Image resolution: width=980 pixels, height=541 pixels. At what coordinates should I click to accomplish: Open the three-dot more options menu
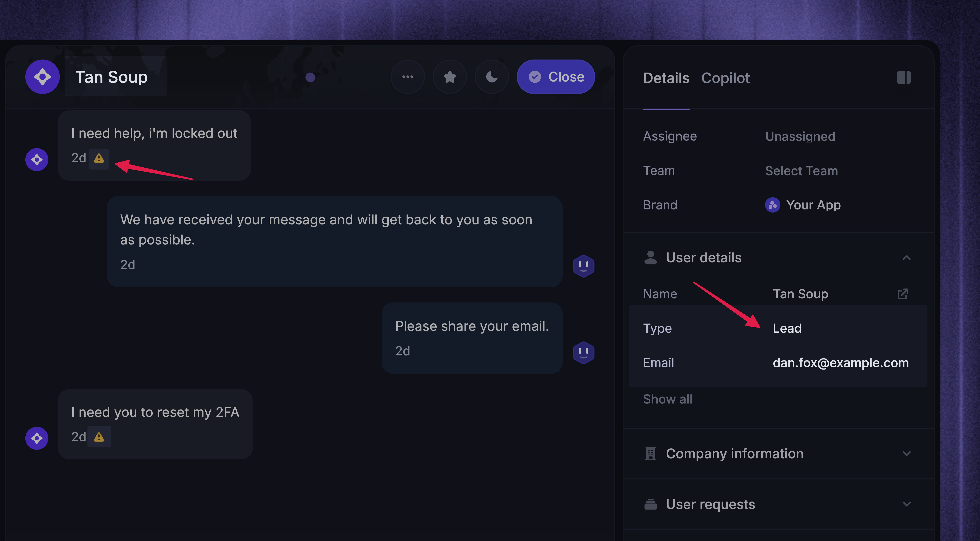pos(407,77)
